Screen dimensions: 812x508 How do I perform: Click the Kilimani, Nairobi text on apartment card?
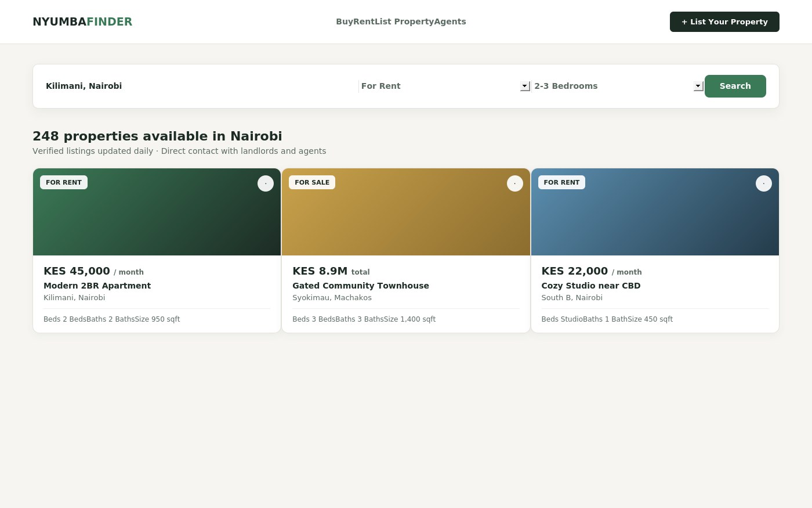(74, 298)
